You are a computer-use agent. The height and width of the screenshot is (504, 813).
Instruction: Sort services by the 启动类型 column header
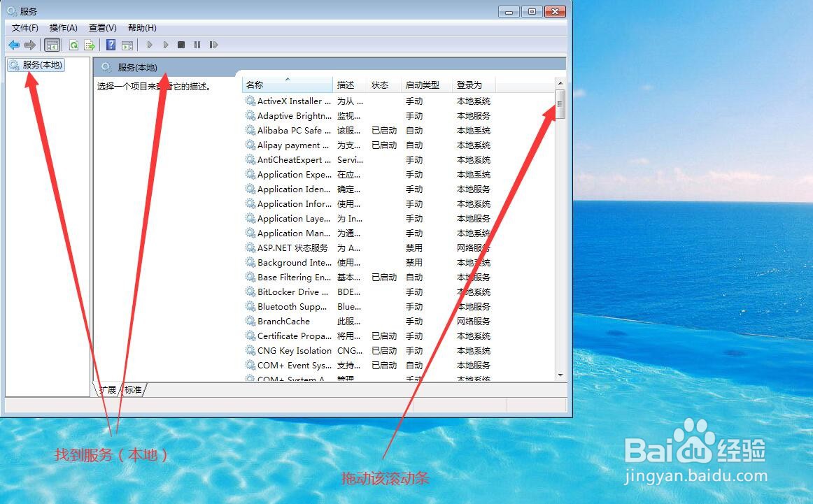point(425,84)
